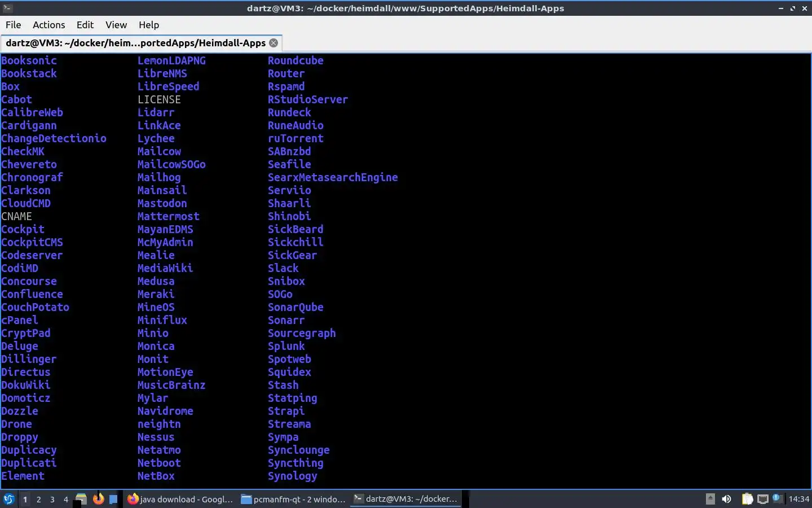This screenshot has width=812, height=508.
Task: Launch Firefox from the quicklaunch
Action: pyautogui.click(x=98, y=499)
